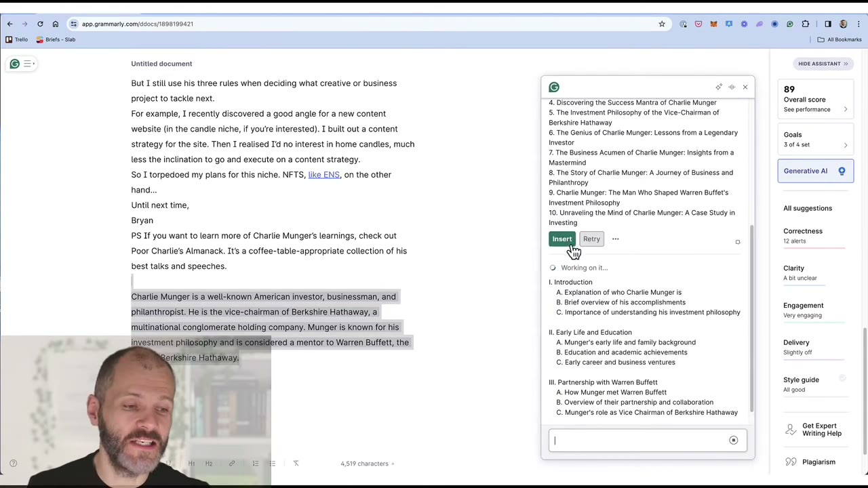Expand Overall score See performance
Image resolution: width=868 pixels, height=488 pixels.
[816, 99]
